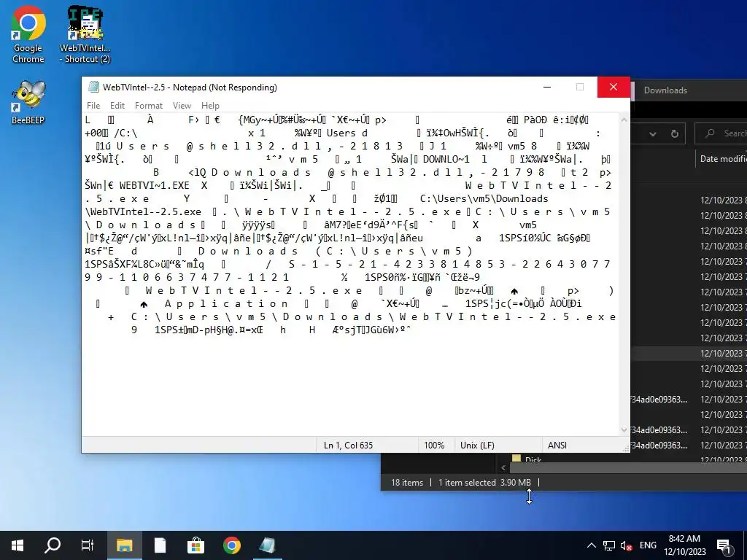Refresh the File Explorer Downloads folder
Viewport: 747px width, 560px height.
point(675,134)
